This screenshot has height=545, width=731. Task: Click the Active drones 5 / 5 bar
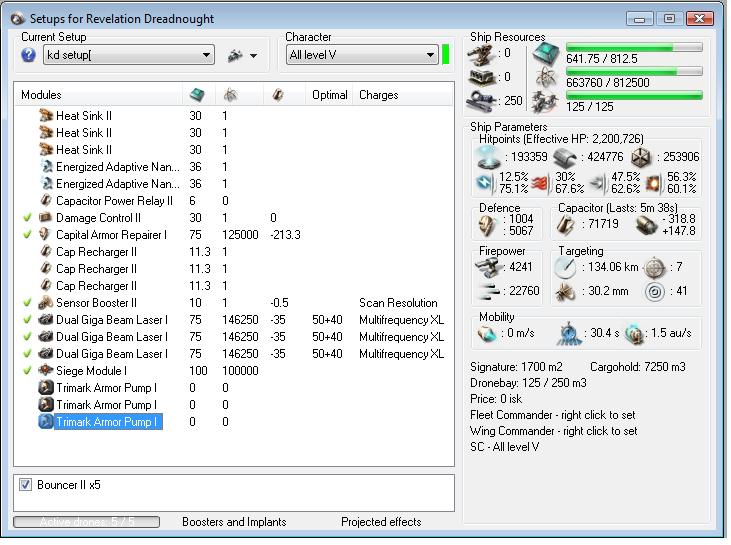click(87, 522)
